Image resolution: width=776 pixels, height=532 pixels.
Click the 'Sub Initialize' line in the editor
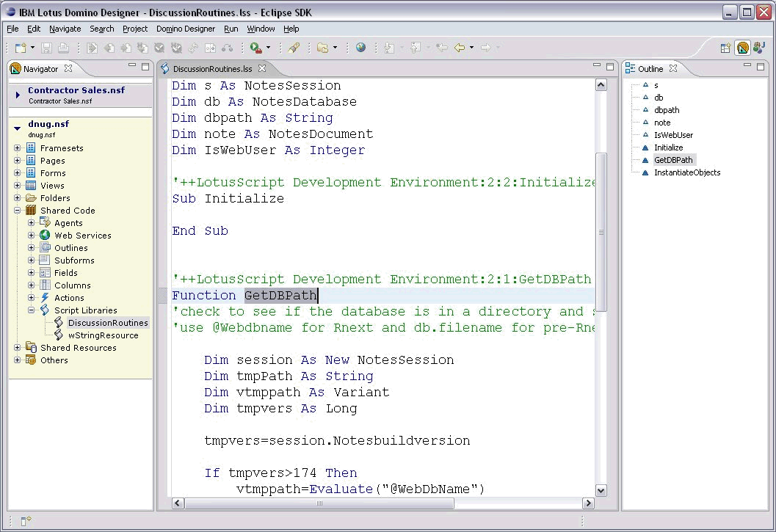[x=228, y=198]
